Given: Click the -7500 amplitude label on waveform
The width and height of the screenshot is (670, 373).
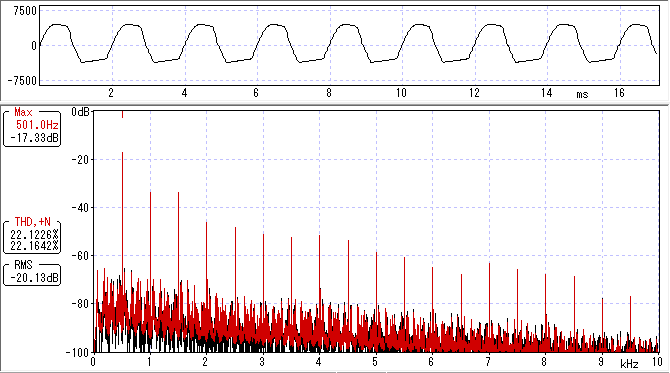Looking at the screenshot, I should click(22, 80).
